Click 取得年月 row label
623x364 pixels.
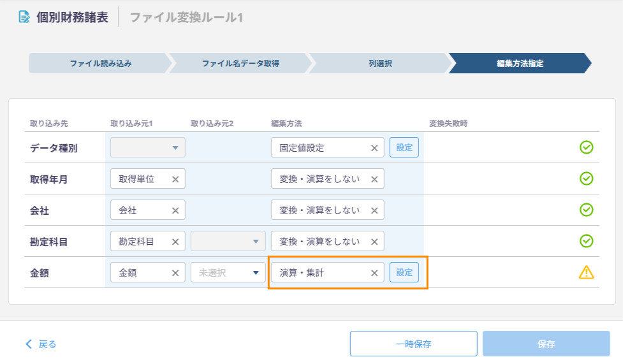49,180
